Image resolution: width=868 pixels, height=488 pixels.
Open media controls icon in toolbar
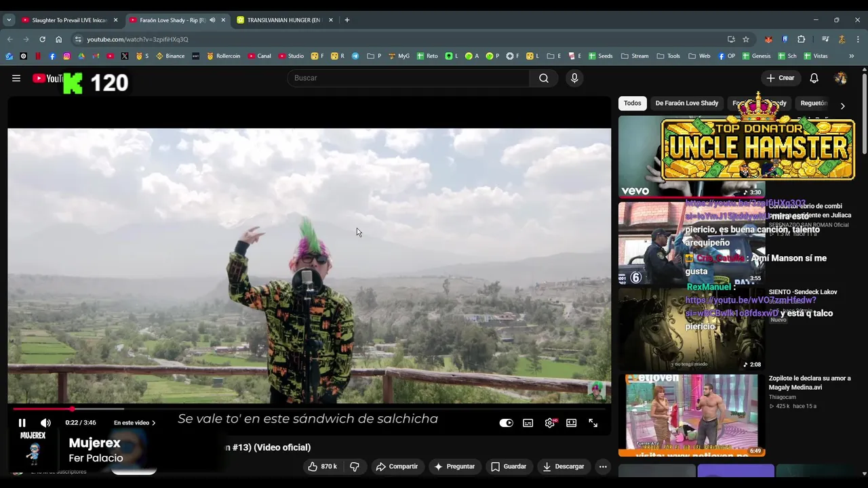tap(825, 39)
